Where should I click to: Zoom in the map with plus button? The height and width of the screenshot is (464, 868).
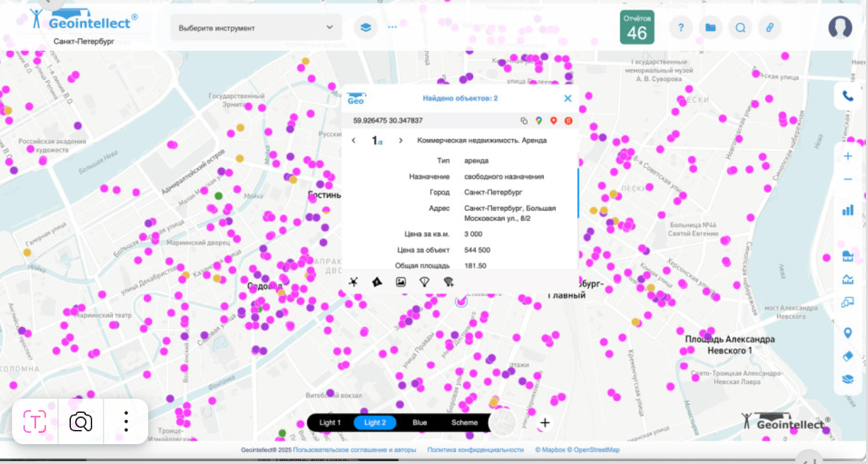point(847,156)
